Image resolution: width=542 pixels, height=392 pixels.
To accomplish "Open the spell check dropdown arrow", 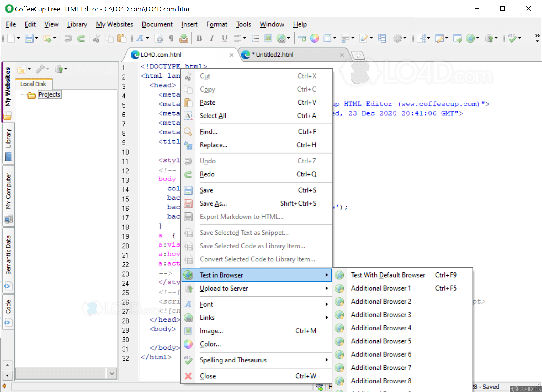I will [x=520, y=38].
